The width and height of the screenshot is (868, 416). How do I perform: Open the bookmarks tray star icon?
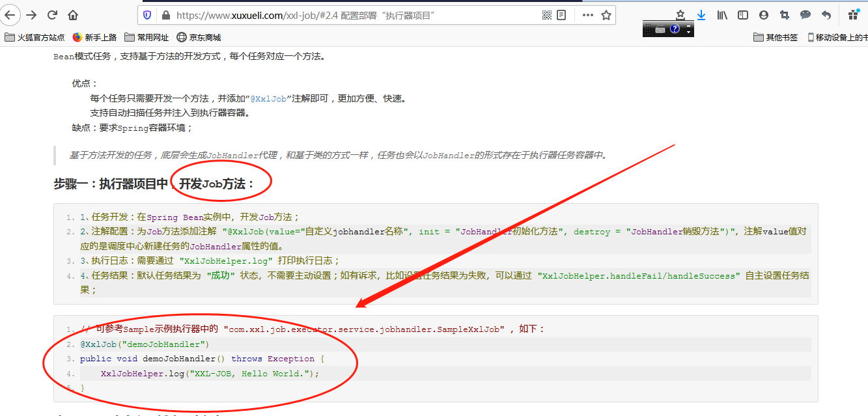(680, 14)
